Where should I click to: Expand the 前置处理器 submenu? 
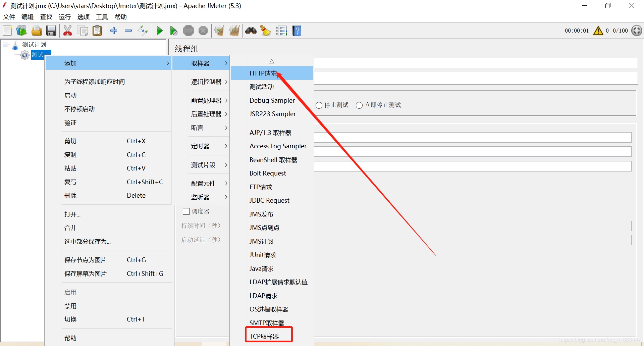201,100
